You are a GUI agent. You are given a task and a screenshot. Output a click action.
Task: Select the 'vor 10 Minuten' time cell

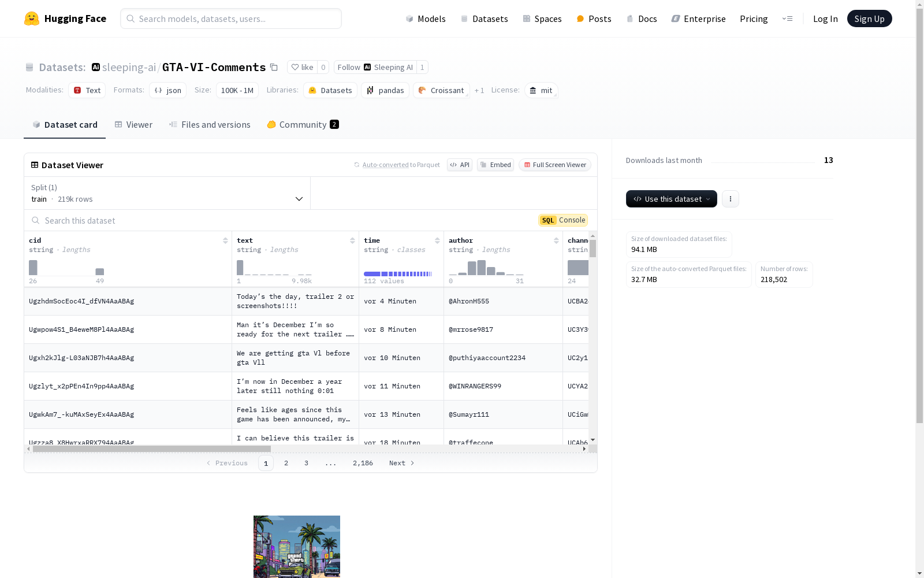click(401, 358)
